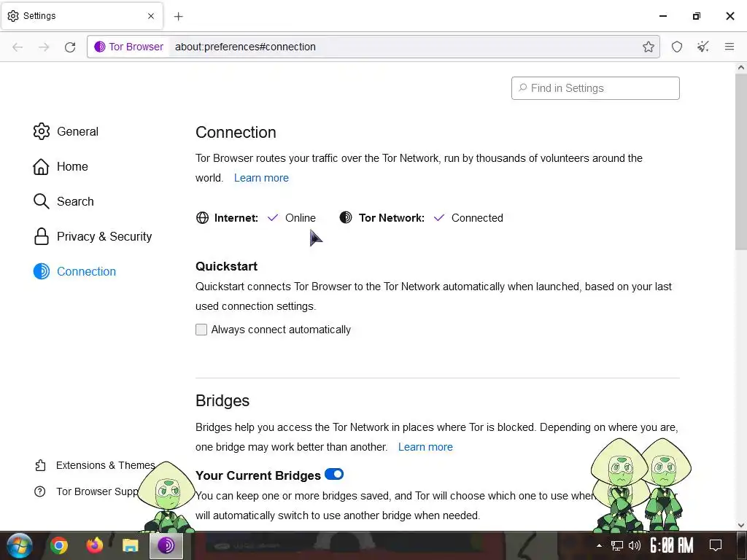Launch Chrome from the taskbar
This screenshot has width=747, height=560.
pos(59,545)
